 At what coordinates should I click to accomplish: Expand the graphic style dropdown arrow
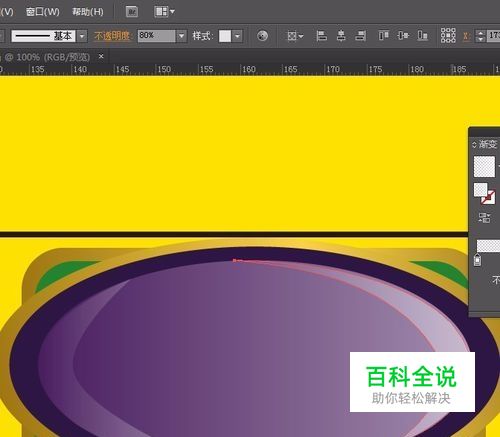[237, 36]
